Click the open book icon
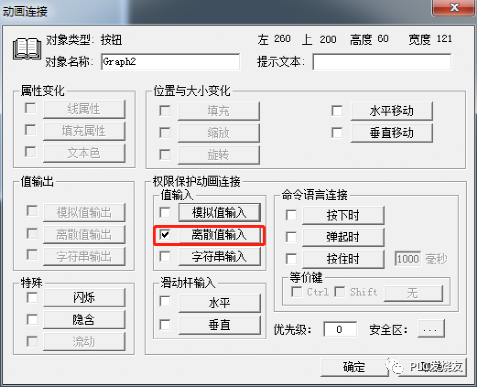This screenshot has height=387, width=477. [27, 49]
